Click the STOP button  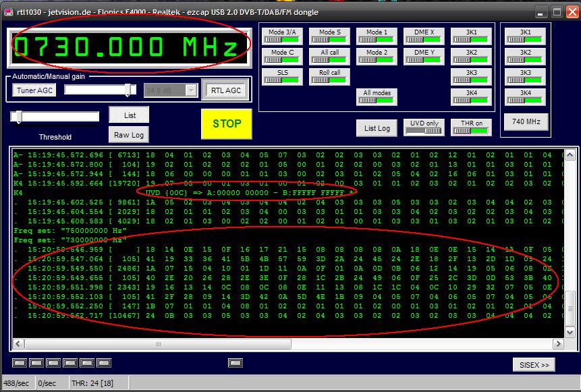click(227, 123)
